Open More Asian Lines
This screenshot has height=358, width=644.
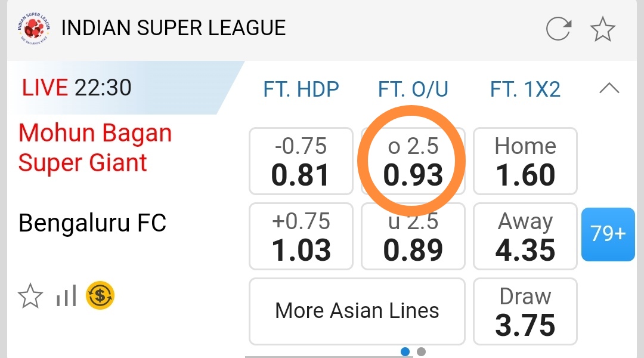[357, 311]
